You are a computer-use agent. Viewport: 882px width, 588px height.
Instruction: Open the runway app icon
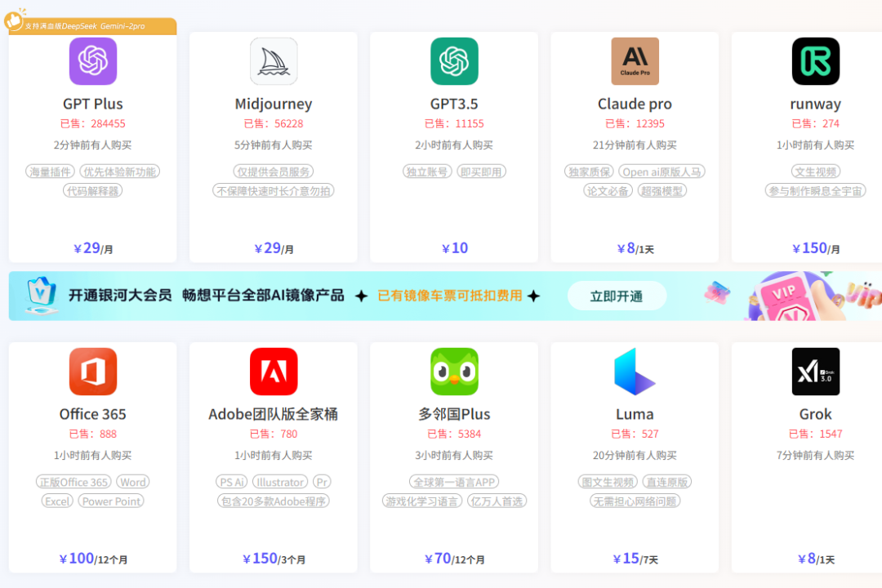click(x=815, y=61)
